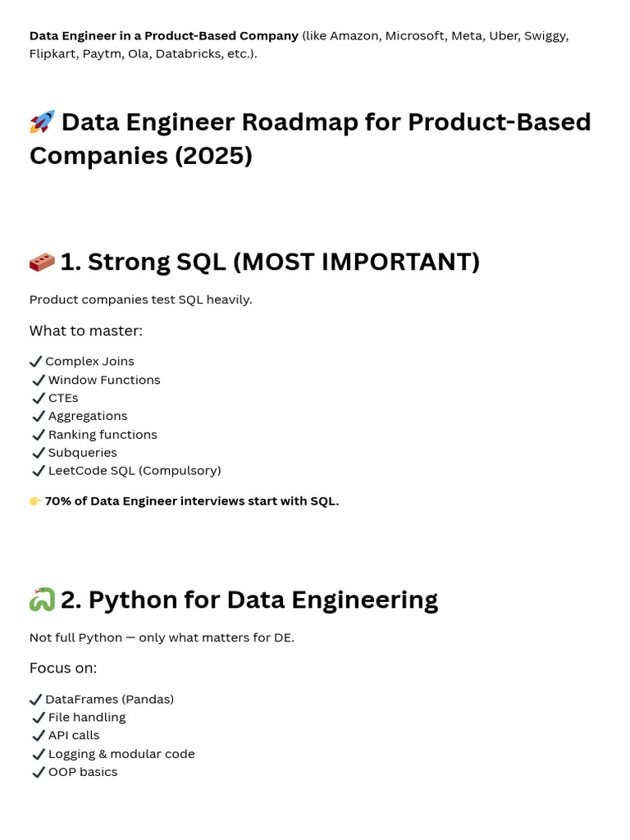Click the "Focus on:" subheading

point(63,668)
